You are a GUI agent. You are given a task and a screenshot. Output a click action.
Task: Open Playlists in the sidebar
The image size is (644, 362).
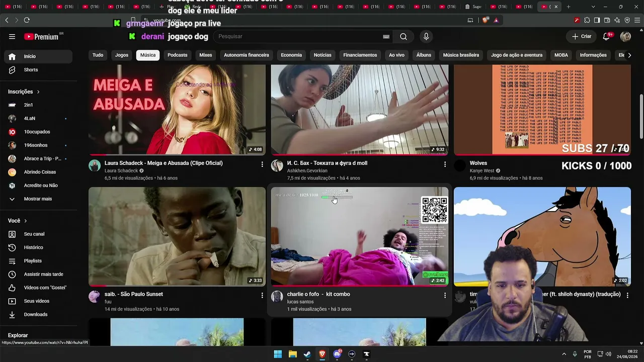pos(38,261)
